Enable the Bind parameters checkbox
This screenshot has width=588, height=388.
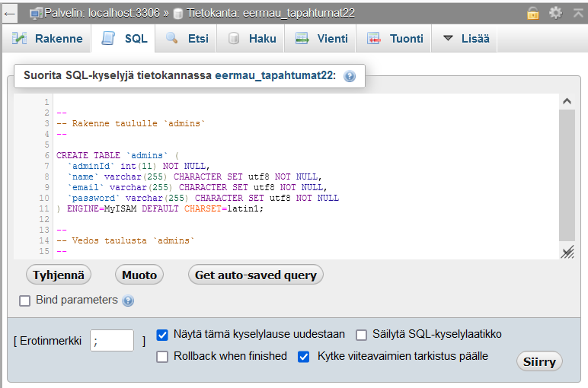[25, 301]
